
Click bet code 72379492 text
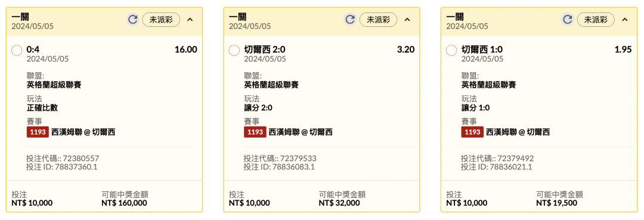pyautogui.click(x=515, y=159)
